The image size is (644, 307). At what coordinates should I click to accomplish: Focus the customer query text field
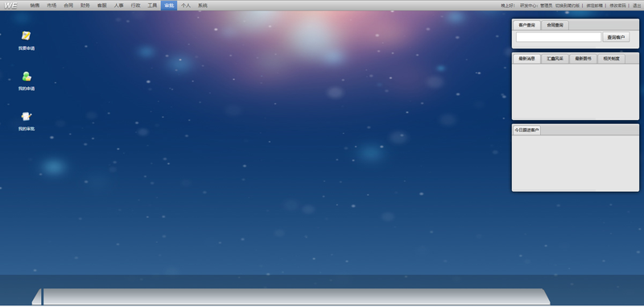(x=559, y=37)
